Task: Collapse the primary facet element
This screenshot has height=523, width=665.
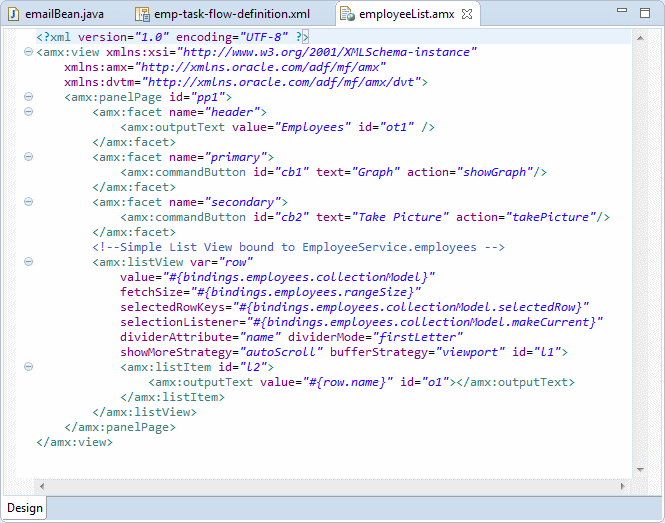Action: (x=28, y=157)
